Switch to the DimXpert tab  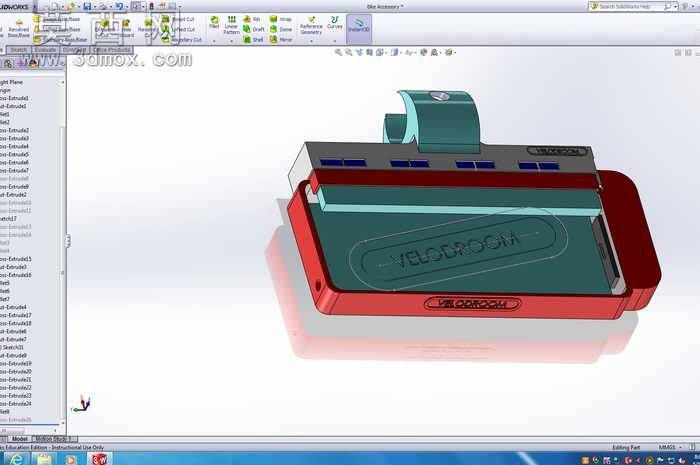pyautogui.click(x=75, y=50)
